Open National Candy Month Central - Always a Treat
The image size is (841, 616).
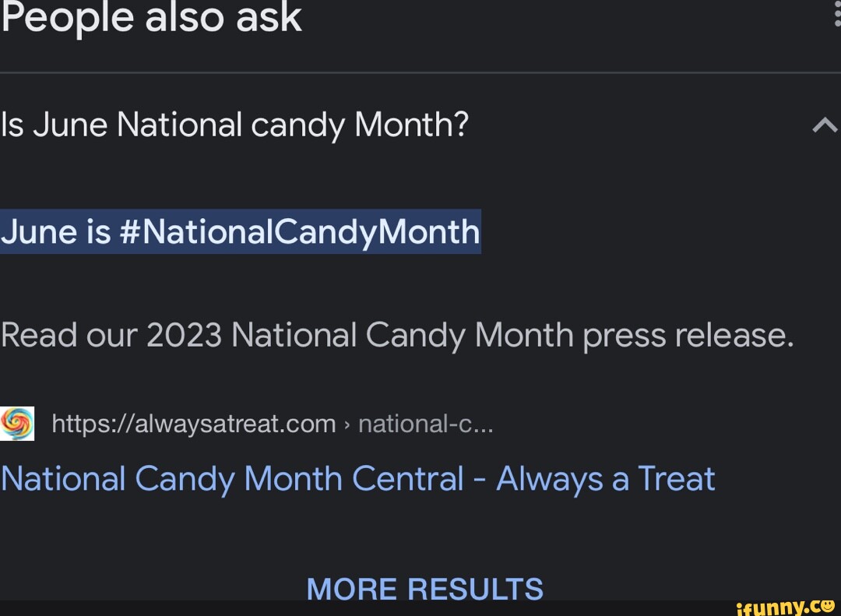(357, 478)
